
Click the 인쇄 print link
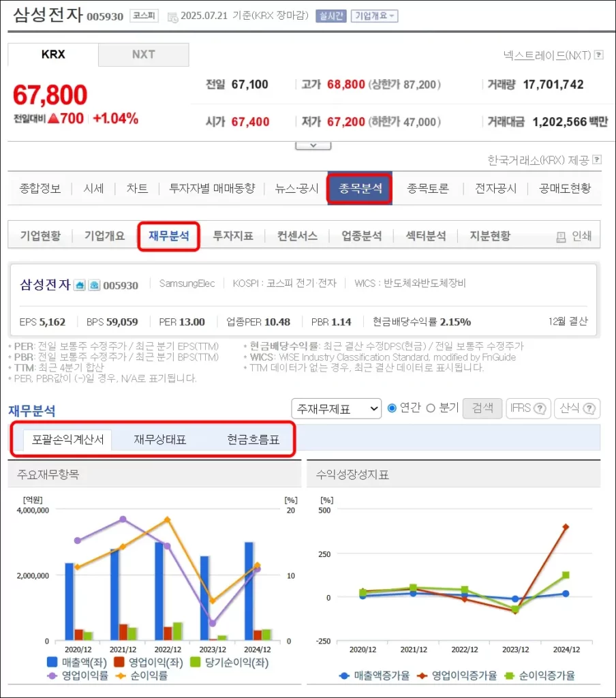[x=581, y=236]
